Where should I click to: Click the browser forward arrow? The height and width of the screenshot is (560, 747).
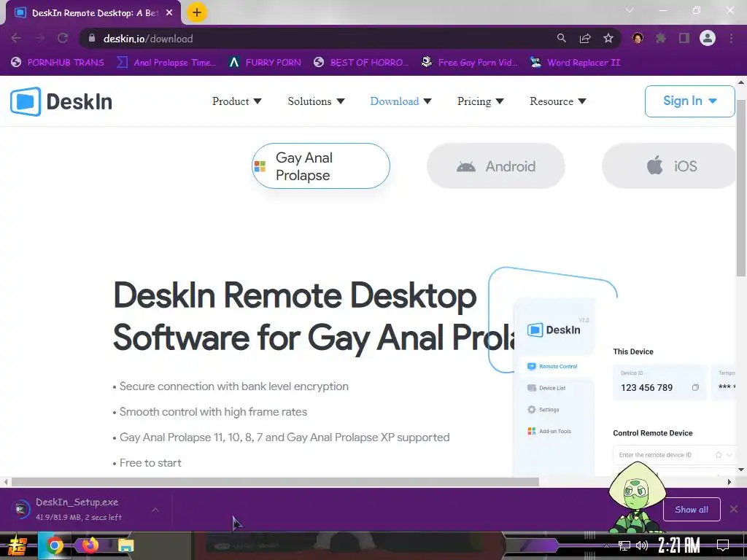[x=39, y=39]
